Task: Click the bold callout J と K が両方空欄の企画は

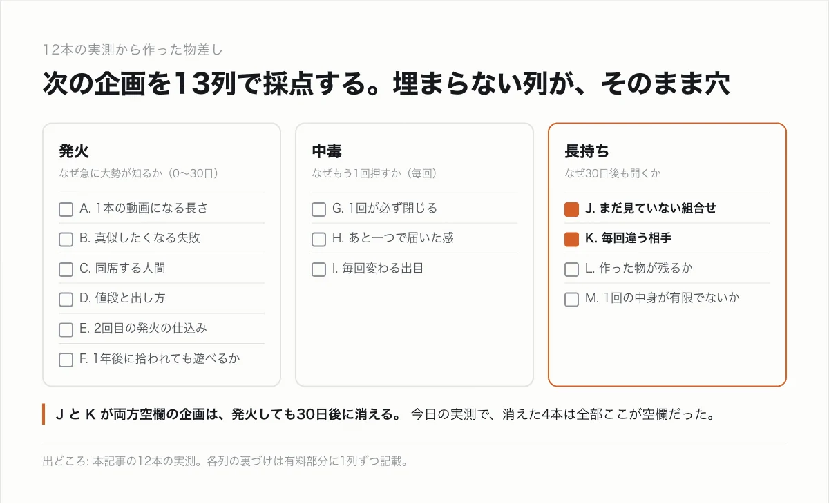Action: click(228, 415)
